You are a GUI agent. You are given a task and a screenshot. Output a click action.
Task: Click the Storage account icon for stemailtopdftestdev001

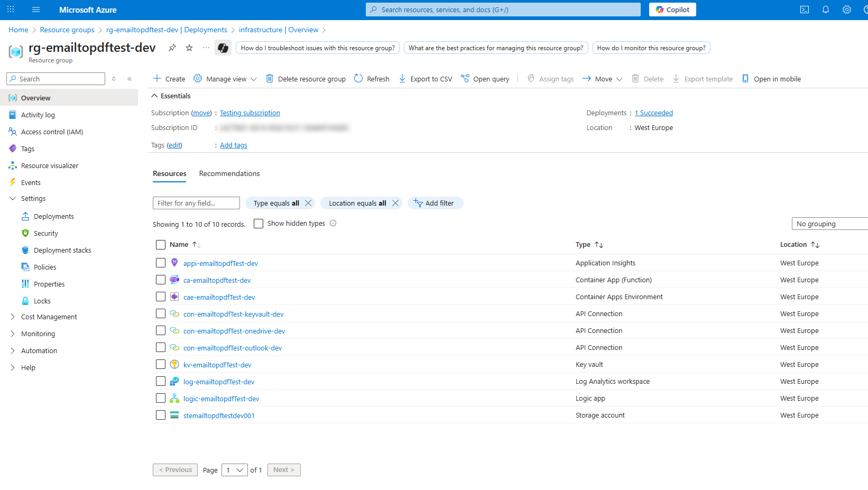point(174,415)
